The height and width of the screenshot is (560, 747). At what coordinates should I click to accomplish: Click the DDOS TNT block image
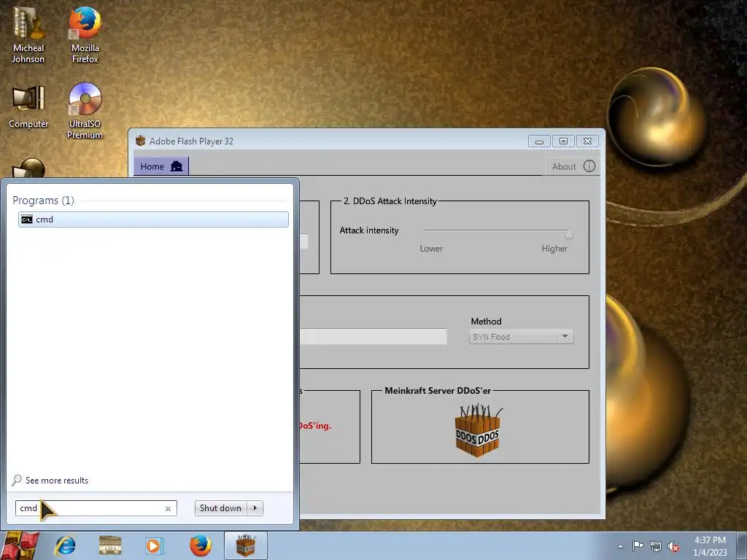coord(478,430)
